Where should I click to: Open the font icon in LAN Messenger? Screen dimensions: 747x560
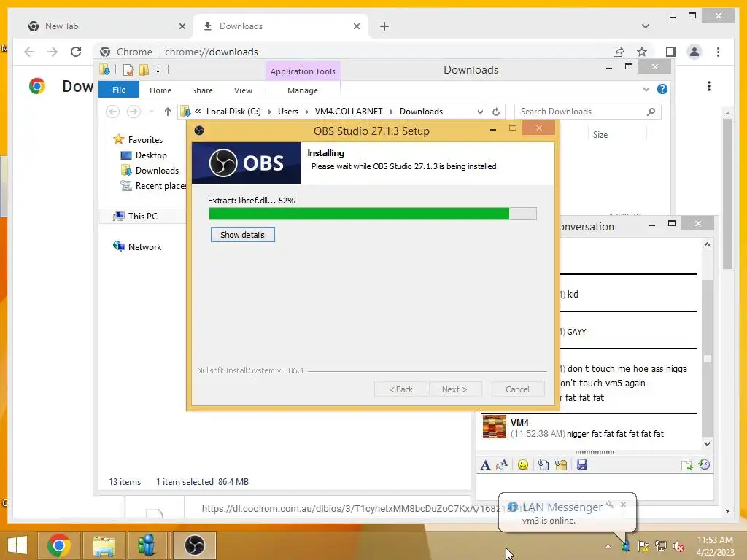pos(485,464)
